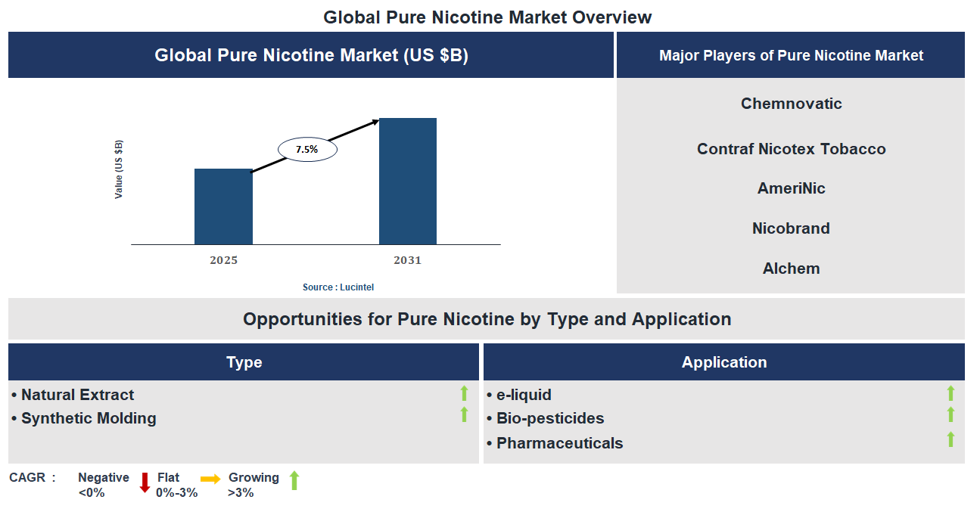Click the green Growing arrow in the legend
980x512 pixels.
pos(294,480)
